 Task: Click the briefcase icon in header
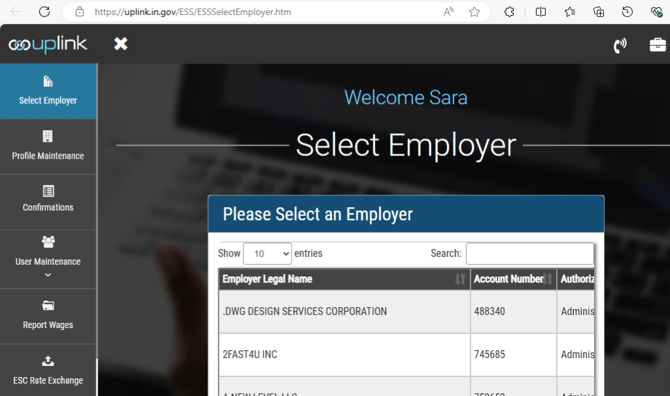pyautogui.click(x=658, y=44)
